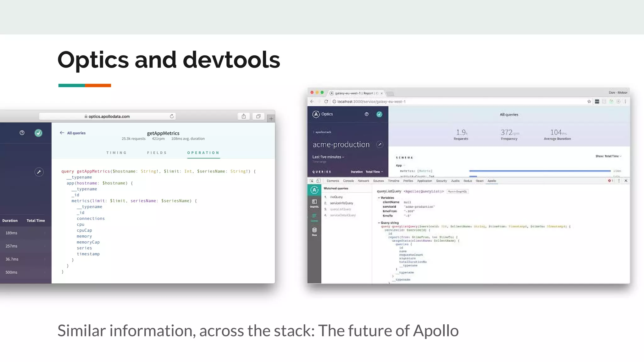This screenshot has height=362, width=644.
Task: Open the devtools Elements tab
Action: click(x=333, y=181)
